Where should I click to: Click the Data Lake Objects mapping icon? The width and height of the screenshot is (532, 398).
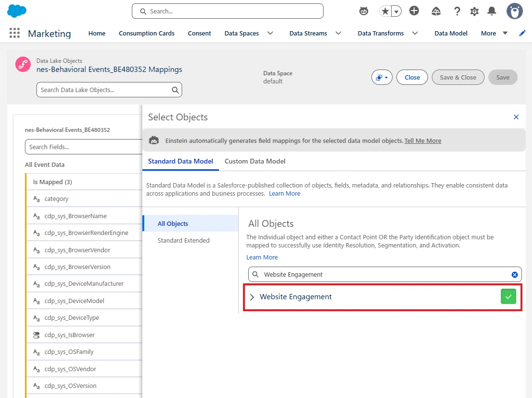tap(23, 64)
